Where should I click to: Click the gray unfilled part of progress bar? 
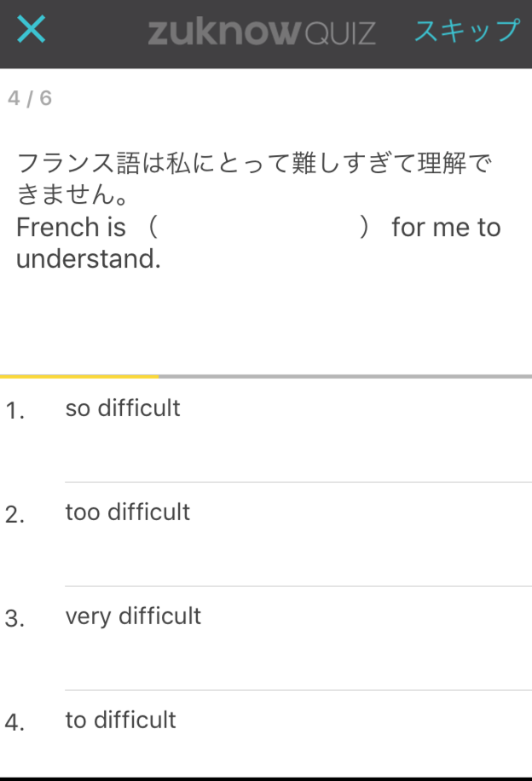tap(345, 377)
